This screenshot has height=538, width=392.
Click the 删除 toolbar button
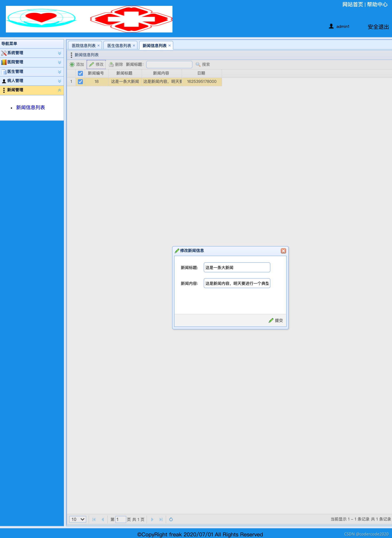pyautogui.click(x=116, y=65)
